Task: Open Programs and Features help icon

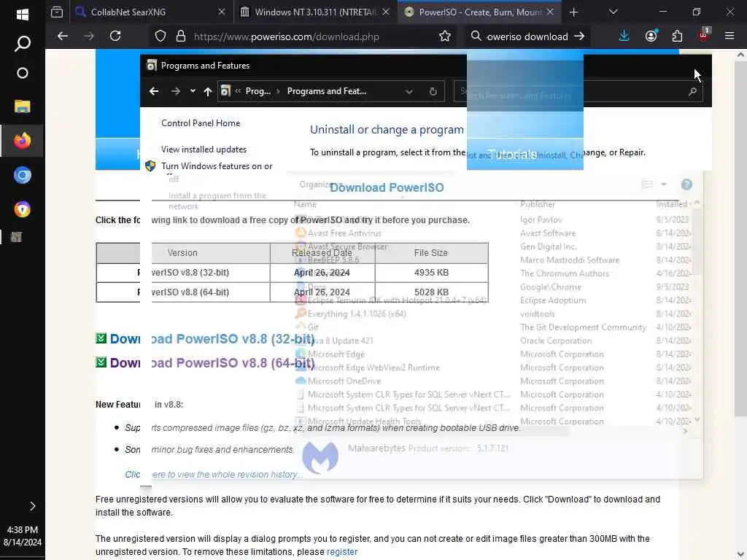Action: click(686, 184)
